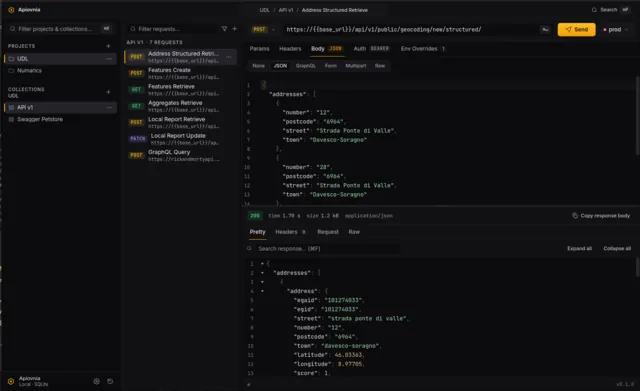Click the add project plus icon
The image size is (640, 391).
[x=108, y=46]
